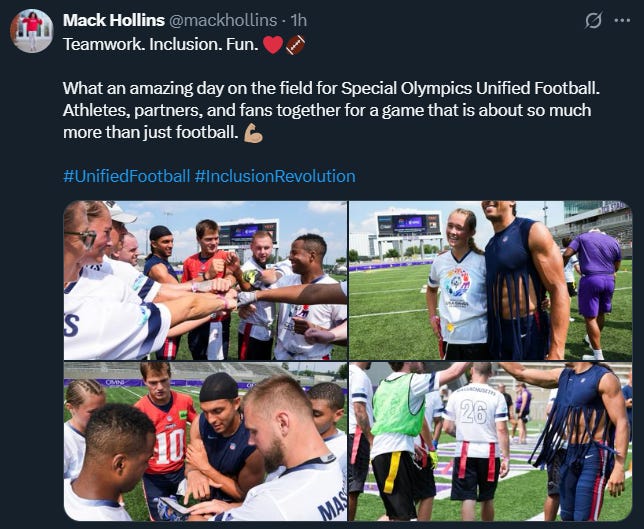Viewport: 644px width, 529px height.
Task: Open the @mackhollins handle link
Action: [223, 20]
